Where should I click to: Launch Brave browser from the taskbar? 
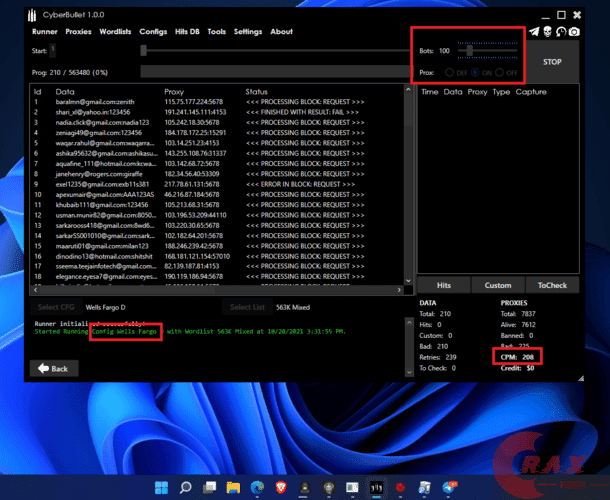[x=281, y=487]
